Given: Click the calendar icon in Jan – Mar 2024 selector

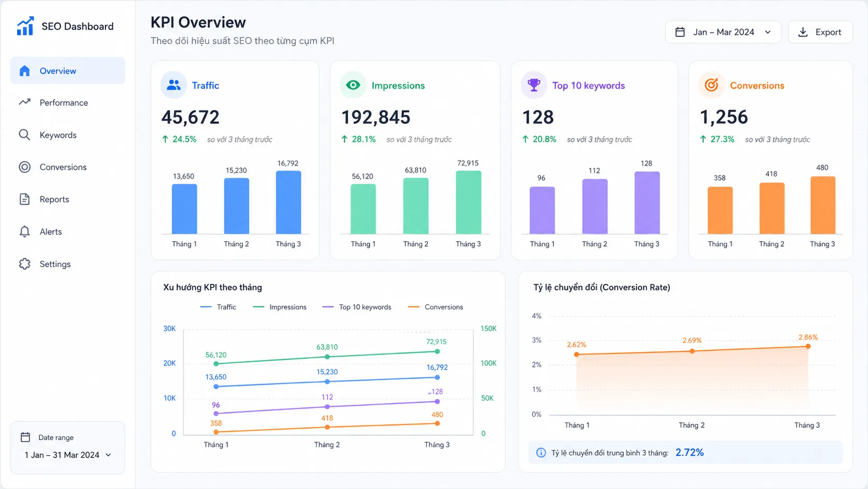Looking at the screenshot, I should pyautogui.click(x=680, y=32).
